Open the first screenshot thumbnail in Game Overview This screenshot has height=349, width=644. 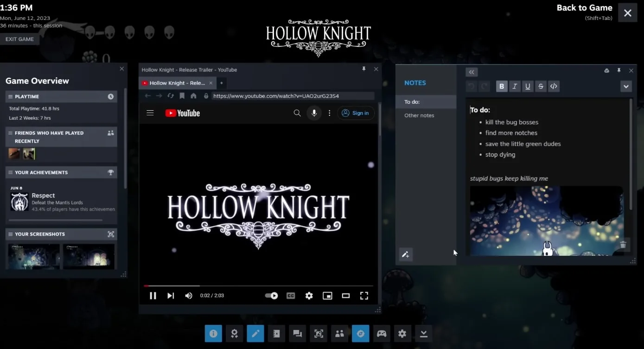(34, 256)
